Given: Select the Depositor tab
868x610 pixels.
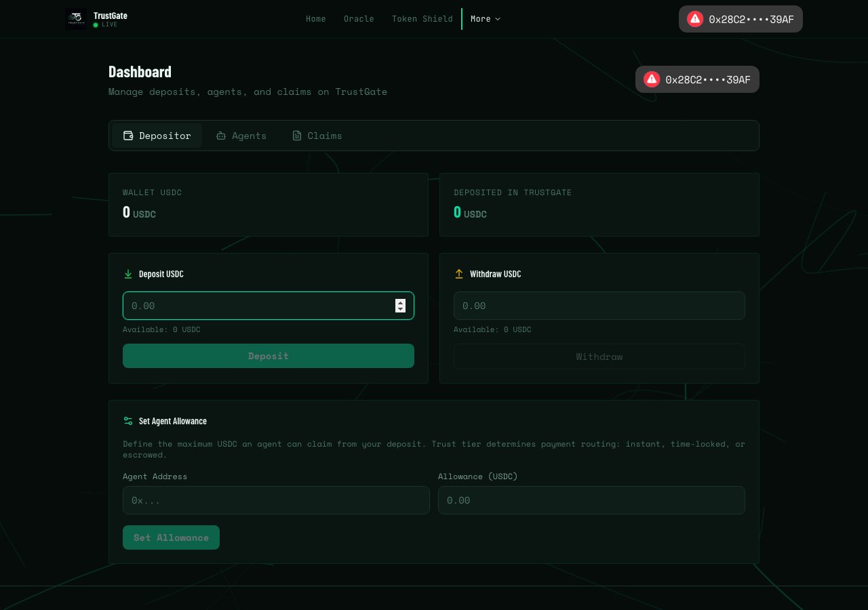Looking at the screenshot, I should 157,136.
